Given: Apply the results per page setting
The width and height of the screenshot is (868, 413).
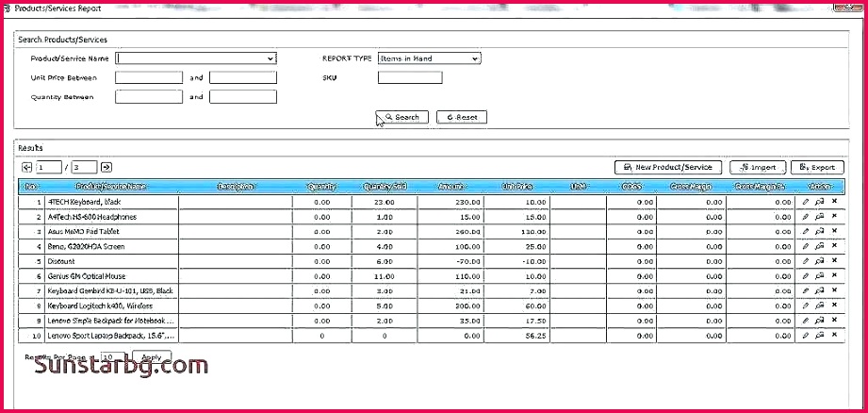Looking at the screenshot, I should pyautogui.click(x=152, y=357).
